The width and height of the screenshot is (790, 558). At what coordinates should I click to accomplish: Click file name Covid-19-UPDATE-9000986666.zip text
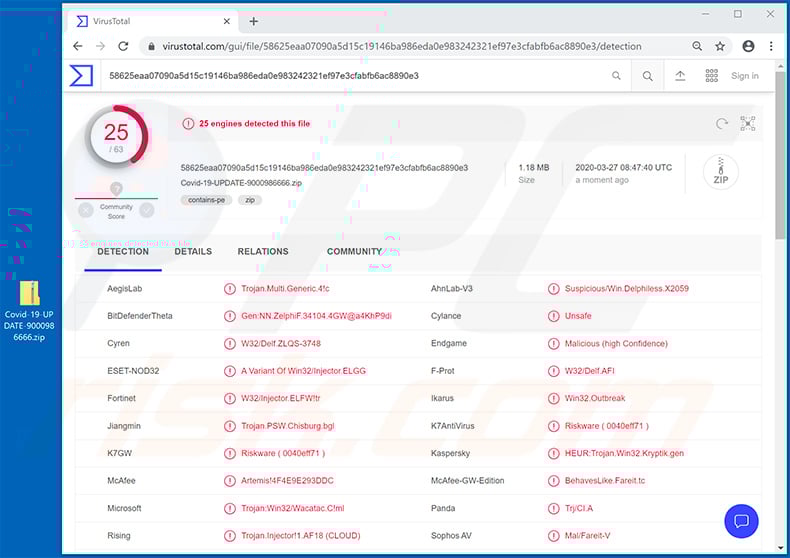tap(241, 183)
